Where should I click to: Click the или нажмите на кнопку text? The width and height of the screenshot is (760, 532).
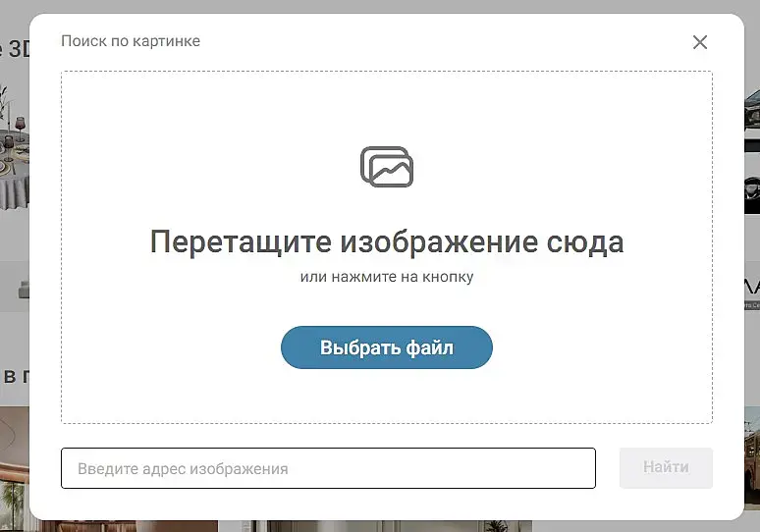click(387, 277)
